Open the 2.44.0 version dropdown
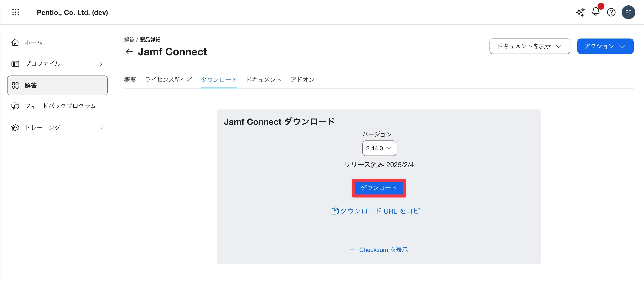The image size is (644, 282). [379, 148]
